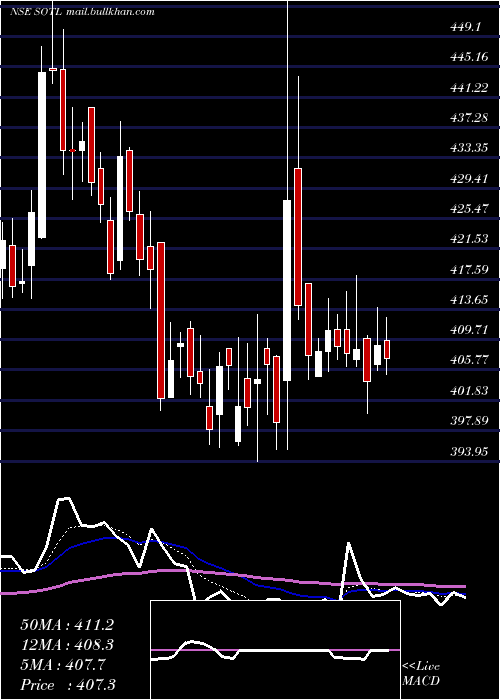500x700 pixels.
Task: Click the 441.22 price axis label
Action: pyautogui.click(x=469, y=88)
